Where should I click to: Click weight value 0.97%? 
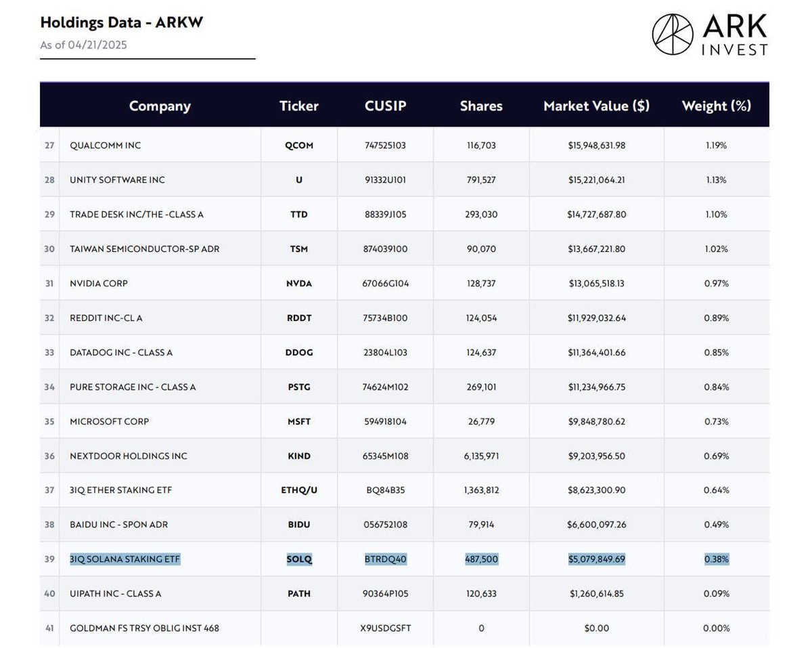pyautogui.click(x=716, y=284)
